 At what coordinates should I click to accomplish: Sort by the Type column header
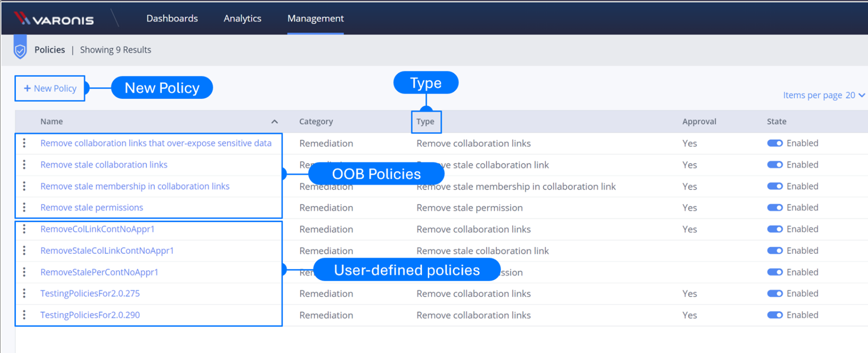pos(425,122)
